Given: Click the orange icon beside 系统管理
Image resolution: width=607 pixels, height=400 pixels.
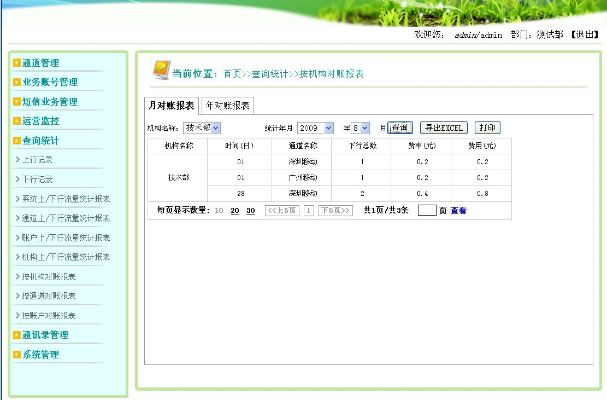Looking at the screenshot, I should click(17, 354).
